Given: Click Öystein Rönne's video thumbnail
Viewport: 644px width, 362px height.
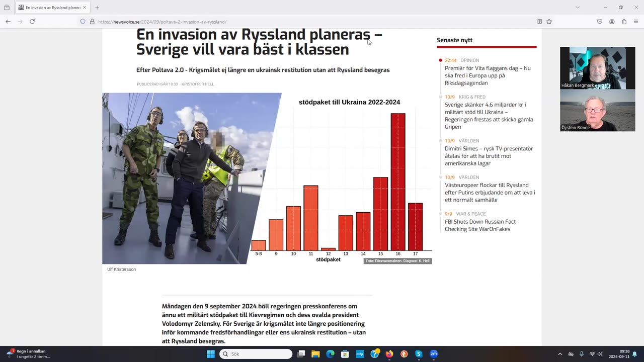Looking at the screenshot, I should pyautogui.click(x=598, y=110).
